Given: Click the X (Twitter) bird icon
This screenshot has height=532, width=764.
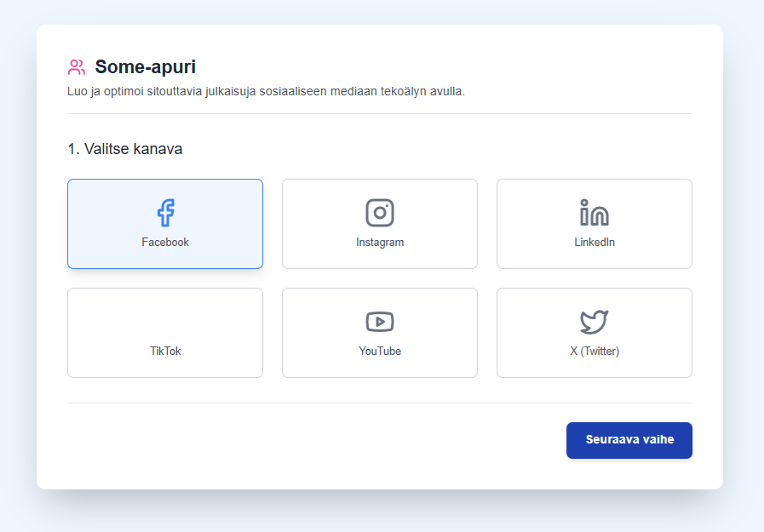Looking at the screenshot, I should tap(594, 320).
